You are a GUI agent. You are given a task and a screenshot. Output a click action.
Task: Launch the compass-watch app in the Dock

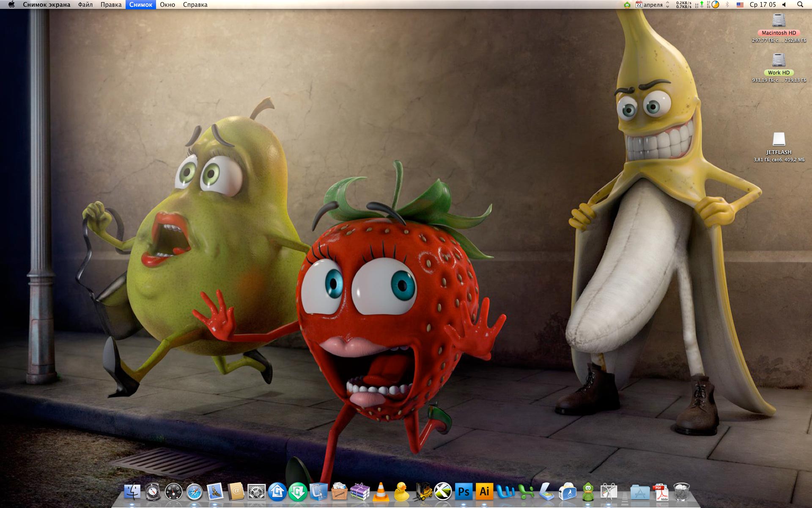click(x=153, y=492)
